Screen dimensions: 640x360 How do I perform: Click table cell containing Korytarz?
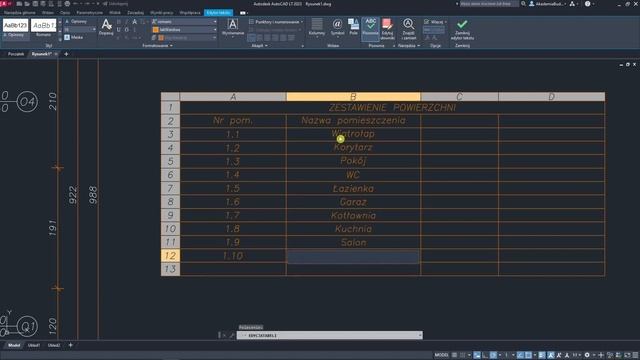353,148
